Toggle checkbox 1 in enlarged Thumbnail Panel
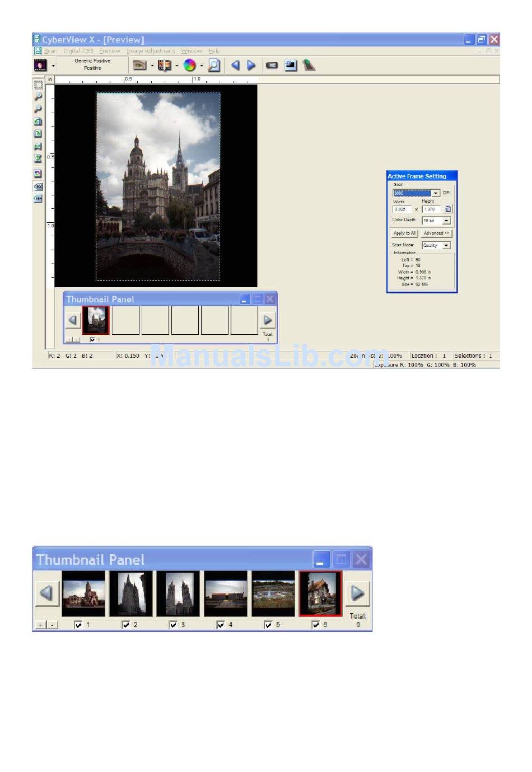This screenshot has height=772, width=532. coord(78,625)
